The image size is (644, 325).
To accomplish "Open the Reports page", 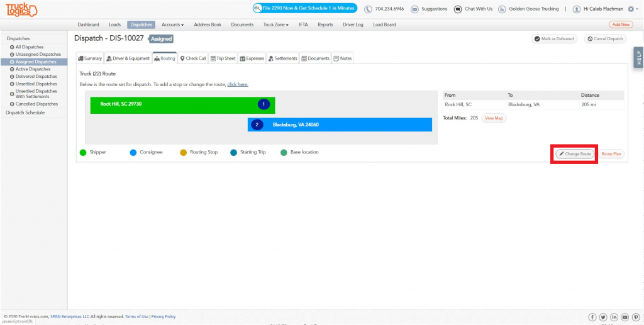I will point(325,25).
